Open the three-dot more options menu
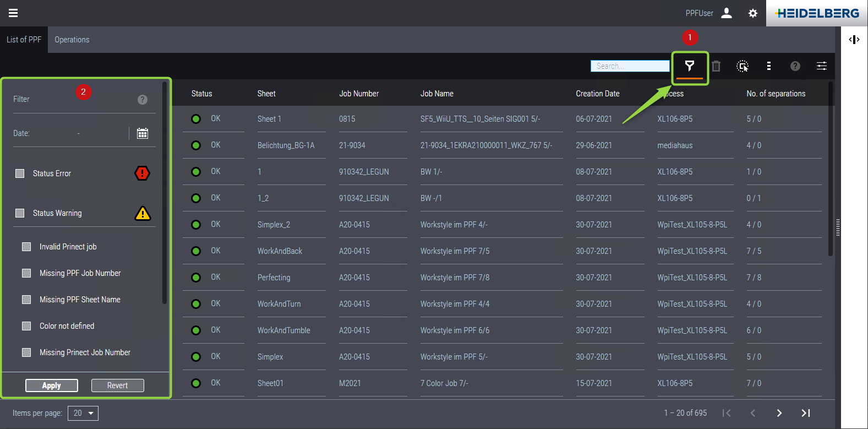This screenshot has width=868, height=429. pos(769,66)
